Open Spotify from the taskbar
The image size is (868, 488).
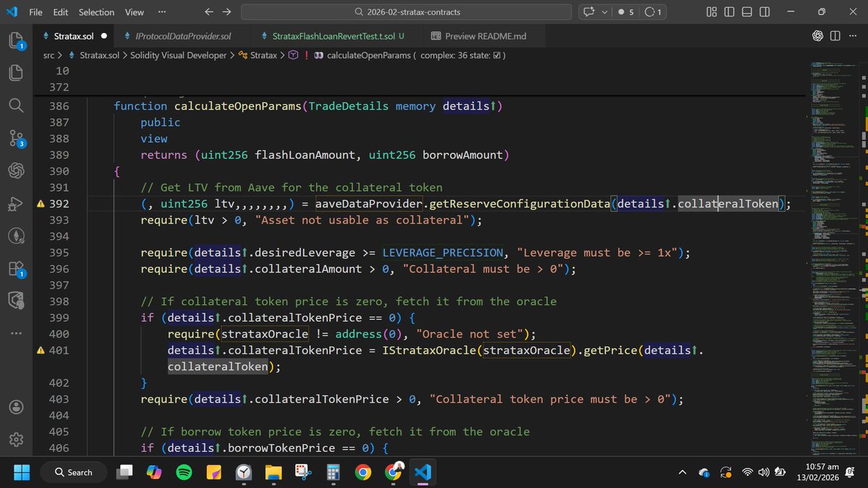184,472
